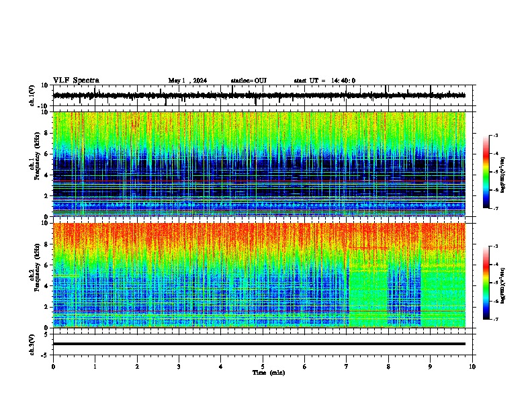
Task: Click the "Time (min)" x-axis label
Action: (x=269, y=373)
